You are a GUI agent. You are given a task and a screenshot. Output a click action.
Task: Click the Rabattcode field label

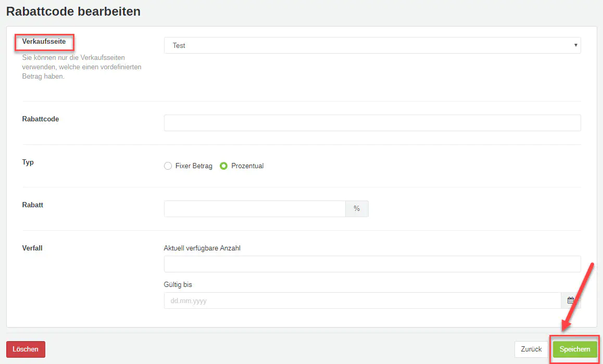tap(41, 119)
